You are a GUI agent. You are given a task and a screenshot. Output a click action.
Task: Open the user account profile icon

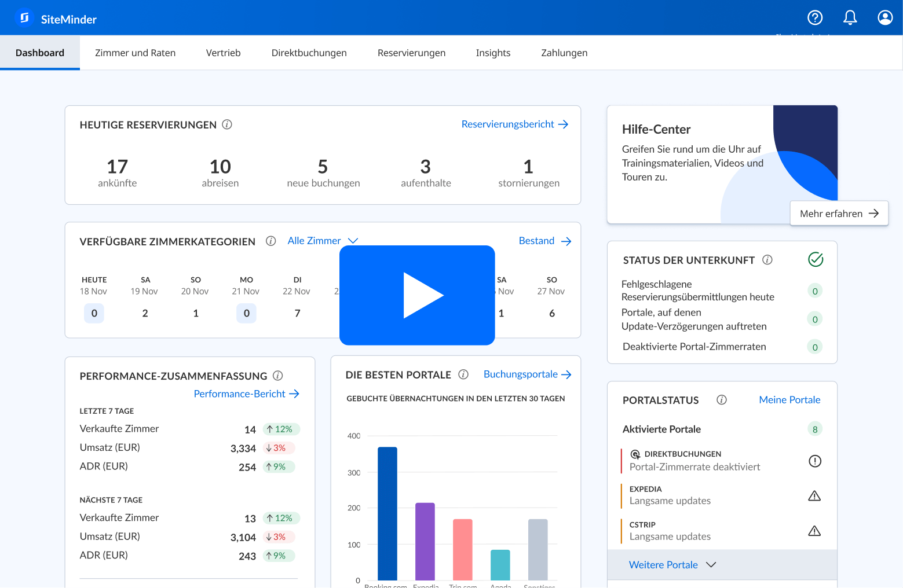pos(884,18)
